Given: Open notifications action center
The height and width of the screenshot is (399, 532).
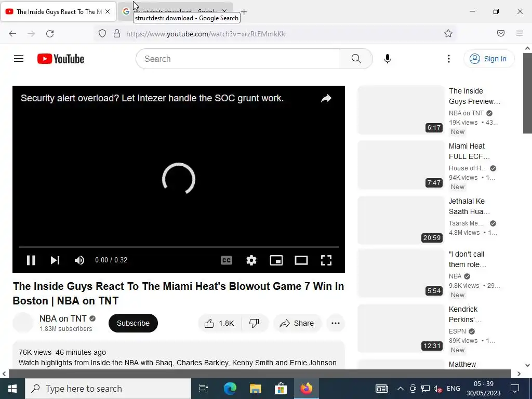Looking at the screenshot, I should 515,389.
